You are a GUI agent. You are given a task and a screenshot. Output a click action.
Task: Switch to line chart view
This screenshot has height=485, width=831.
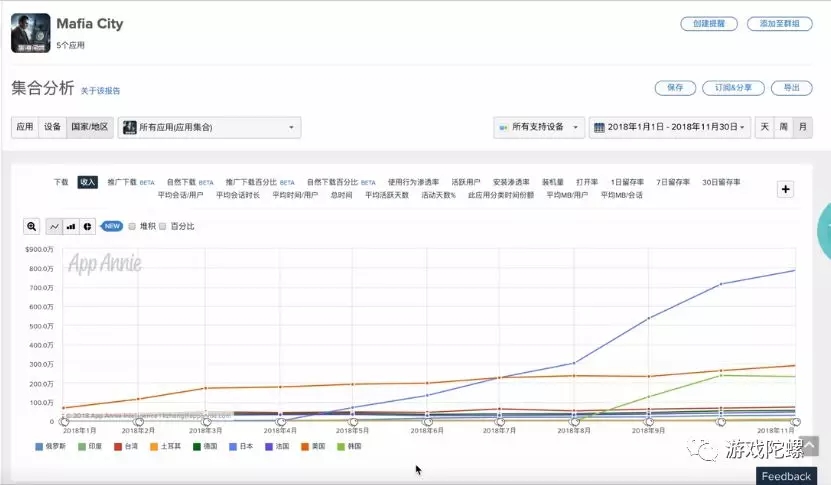54,226
